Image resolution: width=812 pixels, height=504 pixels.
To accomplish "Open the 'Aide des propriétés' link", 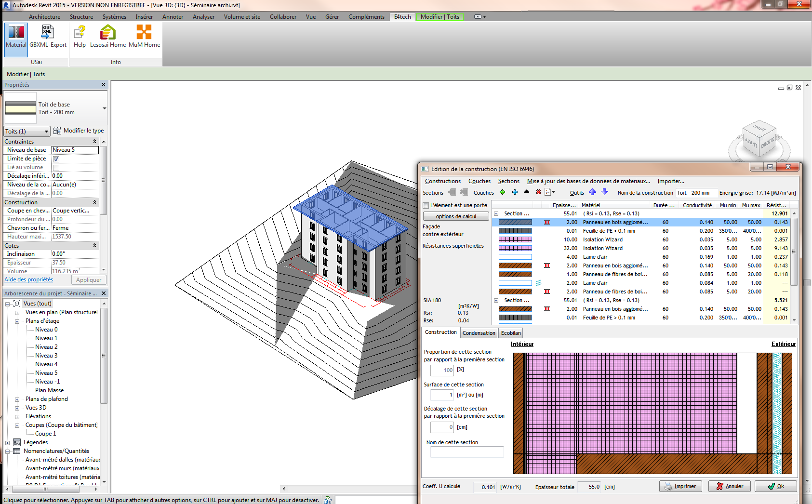I will point(29,279).
